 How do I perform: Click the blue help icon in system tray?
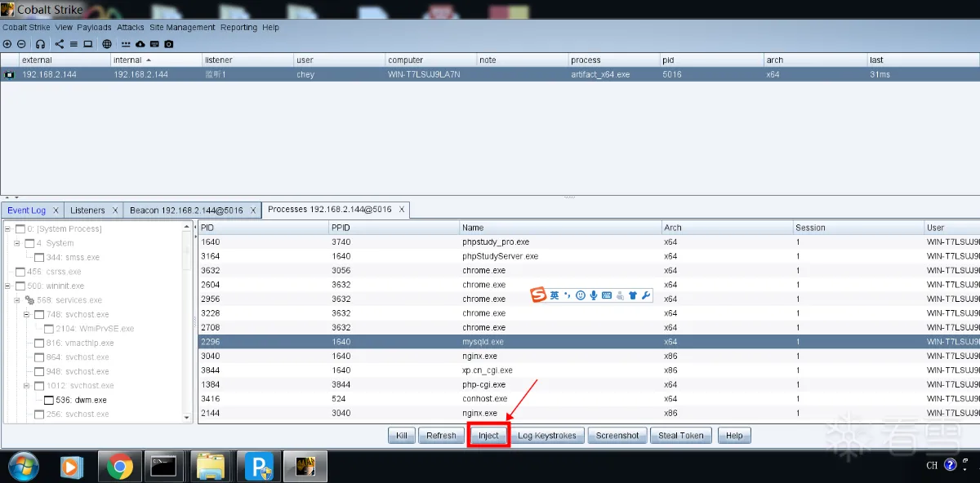click(x=950, y=465)
